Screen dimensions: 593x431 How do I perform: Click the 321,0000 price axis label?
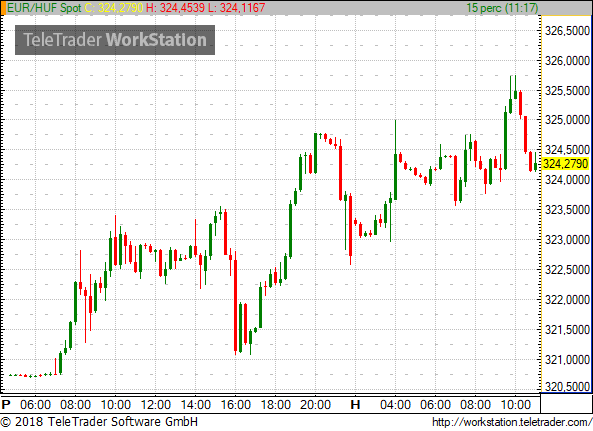tap(567, 360)
